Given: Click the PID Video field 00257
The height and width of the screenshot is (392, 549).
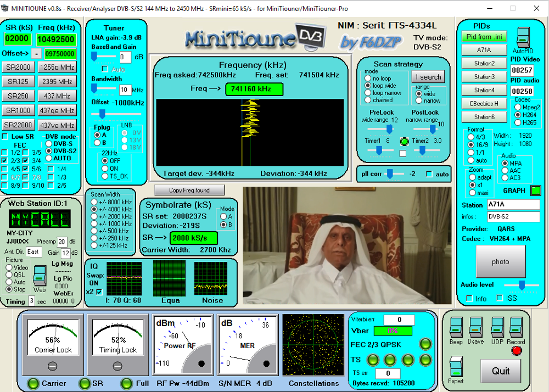Looking at the screenshot, I should point(522,70).
